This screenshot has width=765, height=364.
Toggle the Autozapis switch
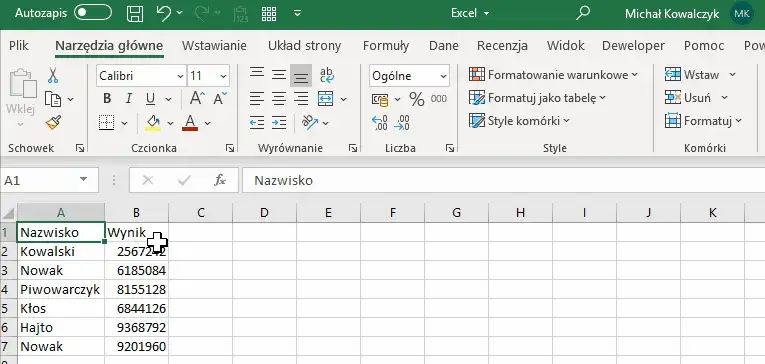click(x=93, y=13)
